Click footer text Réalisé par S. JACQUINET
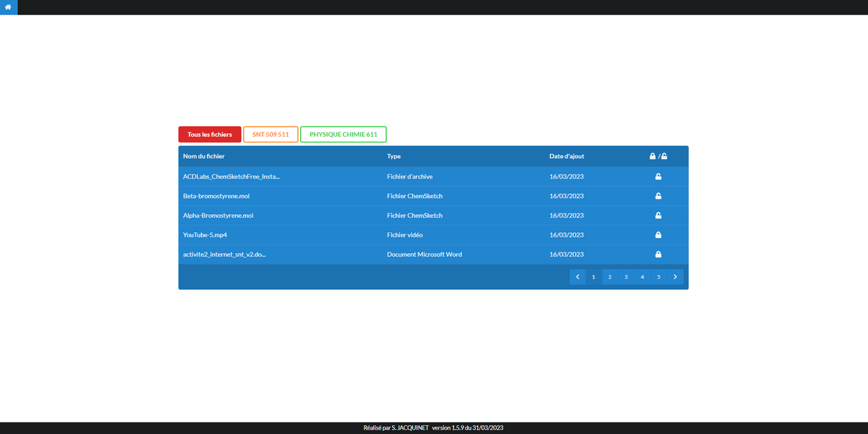 click(396, 428)
